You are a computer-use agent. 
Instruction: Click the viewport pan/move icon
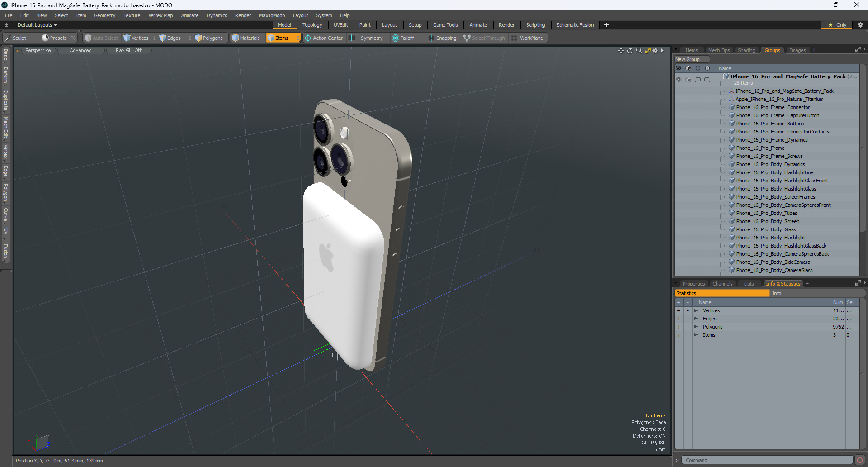click(x=621, y=51)
